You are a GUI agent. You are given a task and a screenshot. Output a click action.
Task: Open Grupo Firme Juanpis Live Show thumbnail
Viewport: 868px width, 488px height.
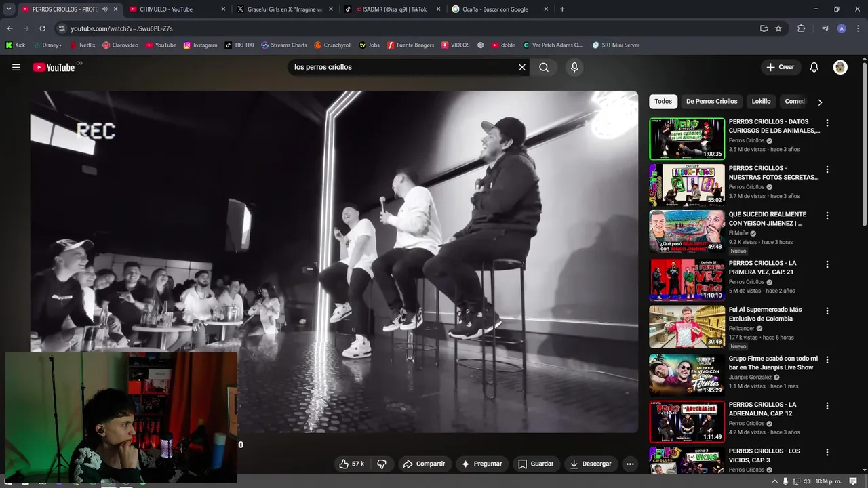pyautogui.click(x=687, y=375)
